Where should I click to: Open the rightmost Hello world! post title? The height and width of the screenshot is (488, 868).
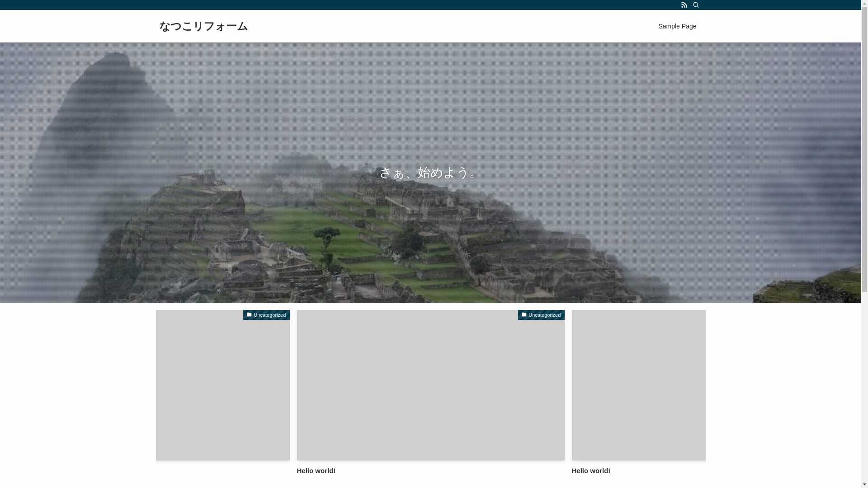tap(591, 471)
